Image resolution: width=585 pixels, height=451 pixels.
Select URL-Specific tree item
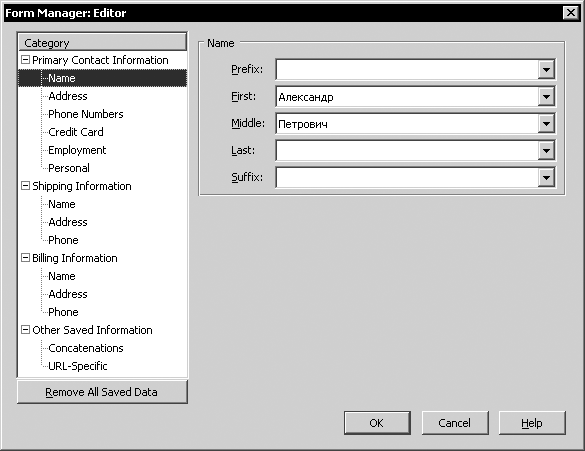(x=78, y=366)
